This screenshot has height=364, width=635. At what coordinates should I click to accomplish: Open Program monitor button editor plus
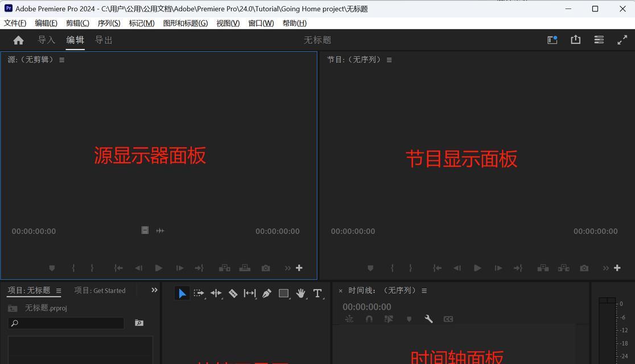pyautogui.click(x=617, y=268)
